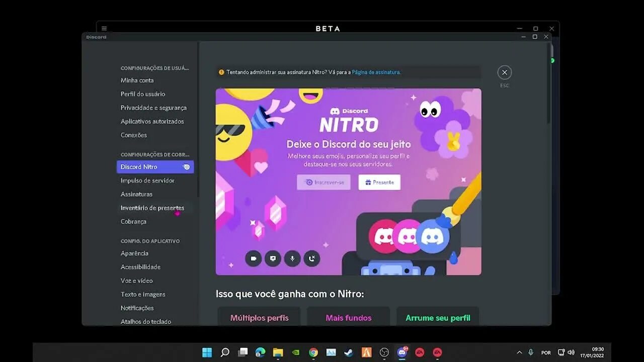Open File Explorer from the taskbar

click(x=278, y=352)
